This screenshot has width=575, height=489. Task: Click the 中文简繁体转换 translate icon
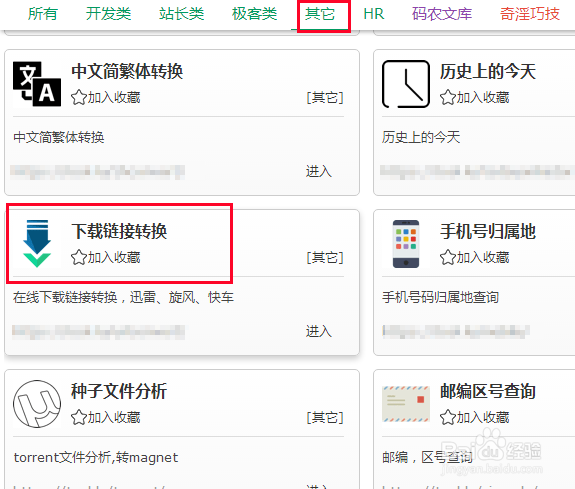pyautogui.click(x=37, y=84)
